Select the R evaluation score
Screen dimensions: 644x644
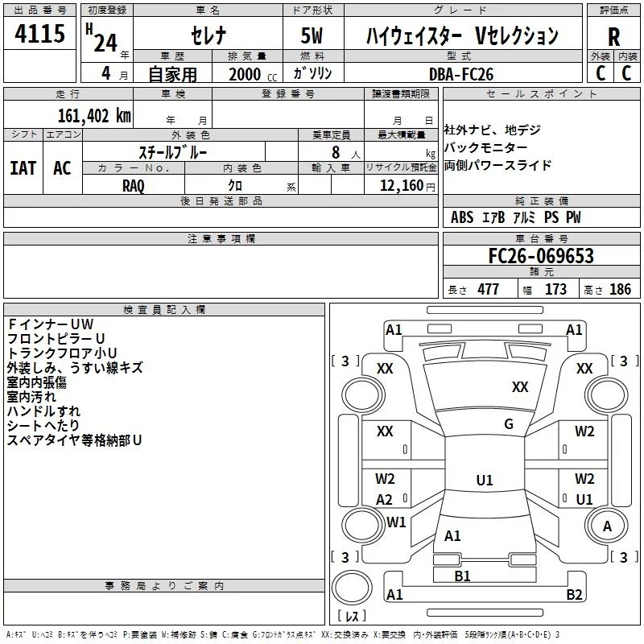(613, 36)
